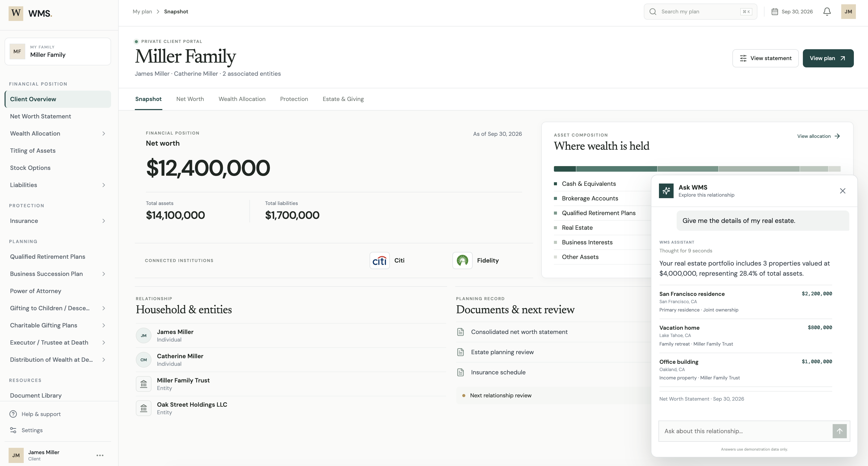Image resolution: width=868 pixels, height=466 pixels.
Task: Click the Real Estate legend color square
Action: tap(555, 228)
